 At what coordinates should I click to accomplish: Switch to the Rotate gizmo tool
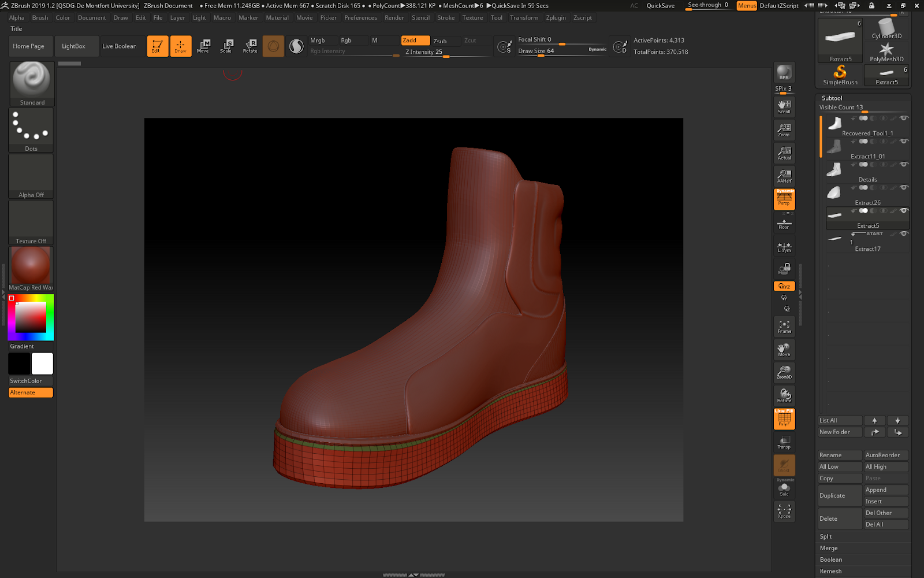tap(250, 46)
